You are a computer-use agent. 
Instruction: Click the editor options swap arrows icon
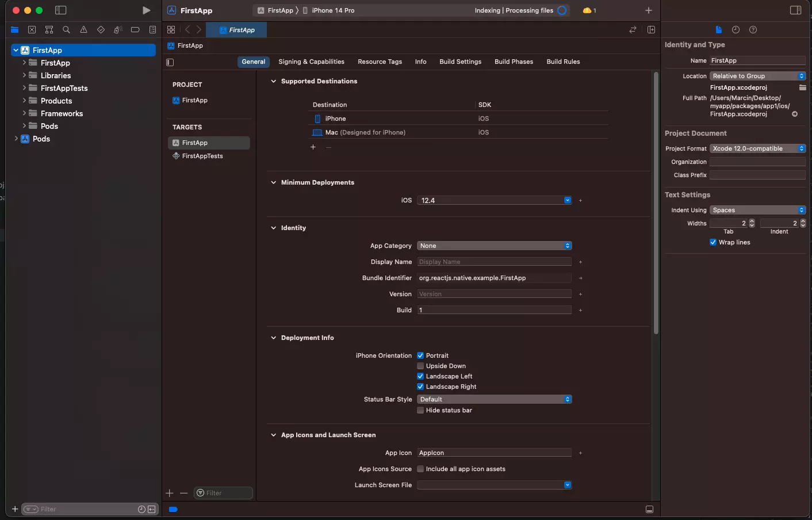pos(633,30)
